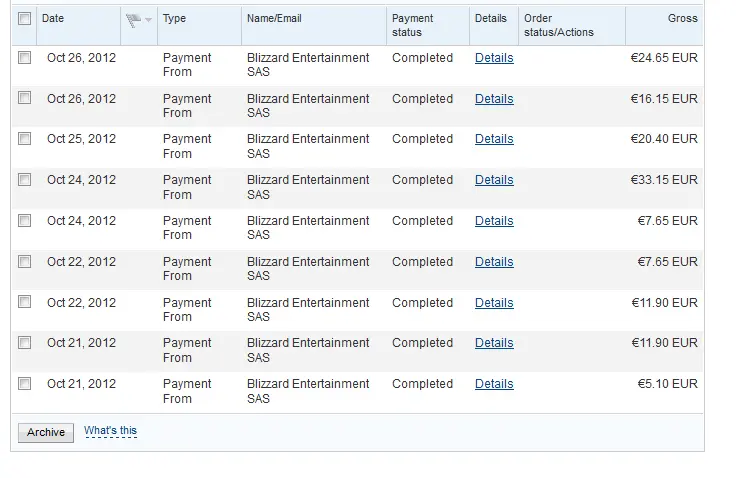Select the €16.15 EUR gross amount
Viewport: 742px width, 478px height.
[x=664, y=98]
